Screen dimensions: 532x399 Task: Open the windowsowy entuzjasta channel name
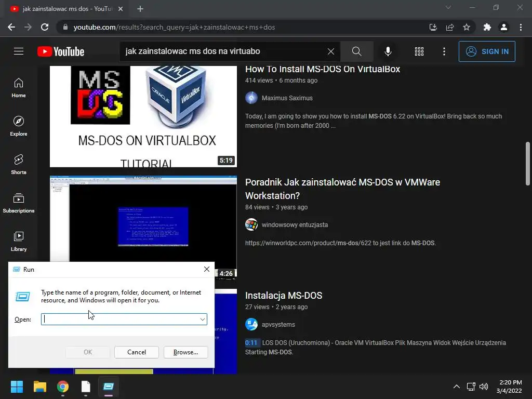pos(295,224)
